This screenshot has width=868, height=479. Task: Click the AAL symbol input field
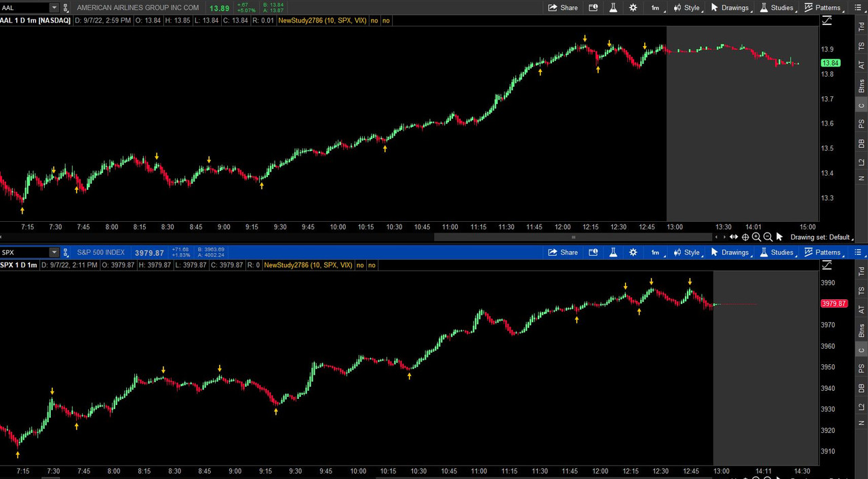25,7
